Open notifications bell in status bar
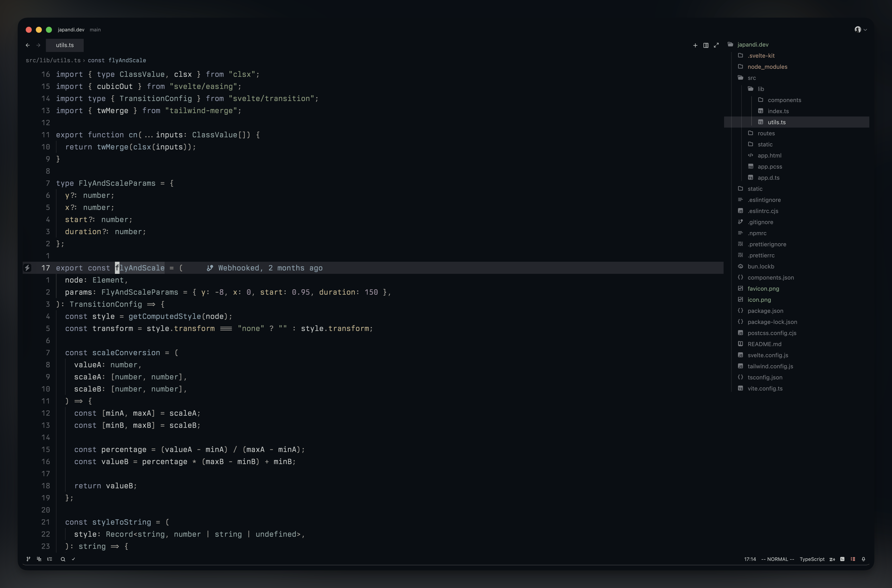The height and width of the screenshot is (588, 892). pyautogui.click(x=864, y=559)
